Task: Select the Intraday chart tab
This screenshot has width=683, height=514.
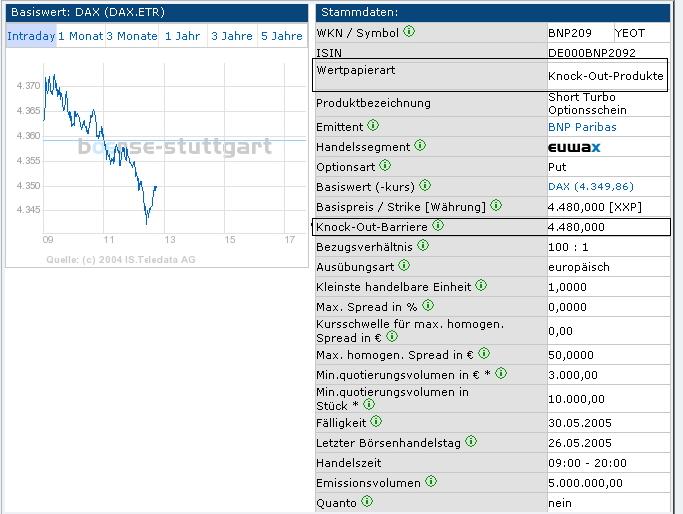Action: coord(31,36)
